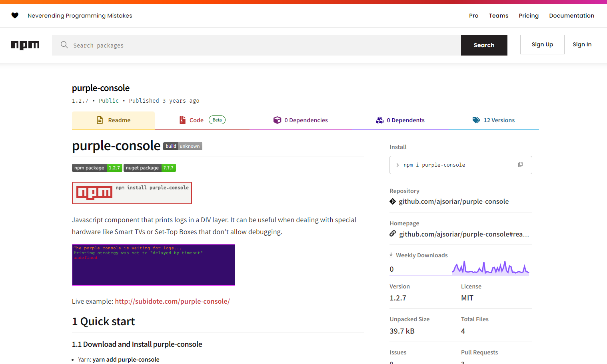The width and height of the screenshot is (607, 364).
Task: Click the Search packages input field
Action: point(256,45)
